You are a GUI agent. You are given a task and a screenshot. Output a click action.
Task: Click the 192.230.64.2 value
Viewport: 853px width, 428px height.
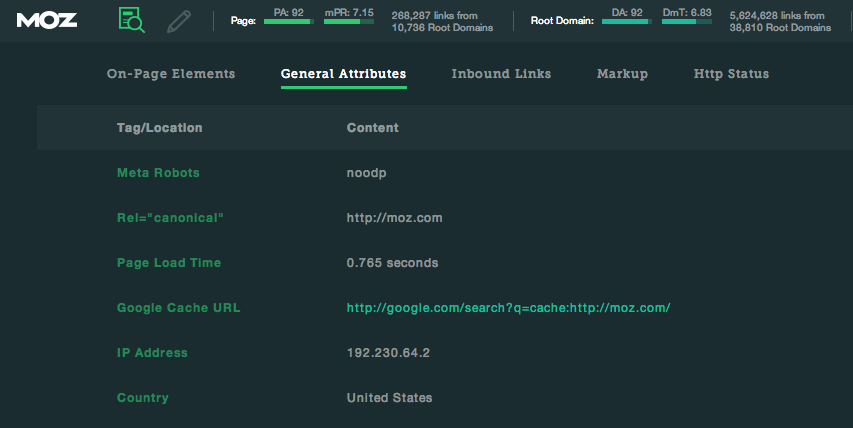(x=388, y=353)
